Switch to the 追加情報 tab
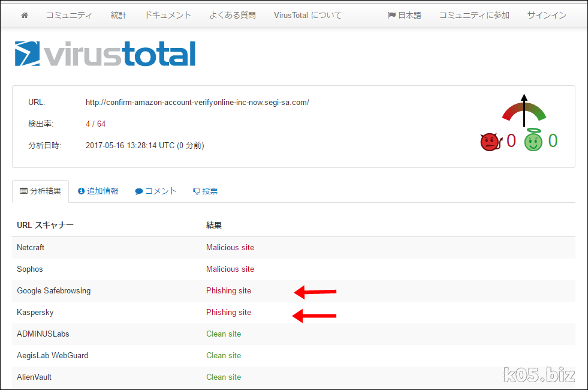Screen dimensions: 588x390 [98, 191]
